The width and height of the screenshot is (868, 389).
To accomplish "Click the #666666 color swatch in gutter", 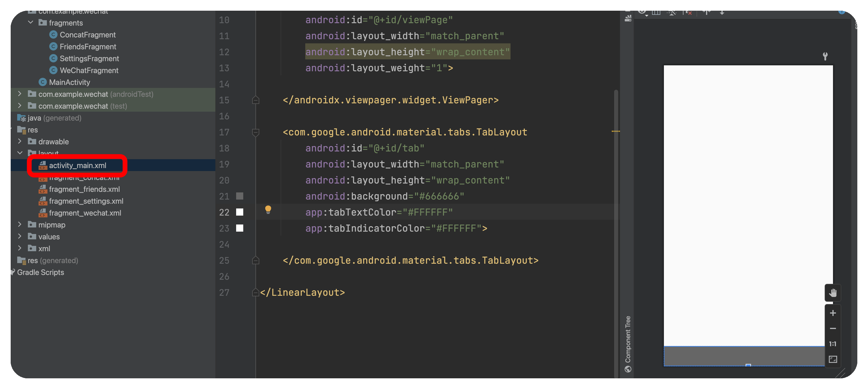I will [x=240, y=196].
